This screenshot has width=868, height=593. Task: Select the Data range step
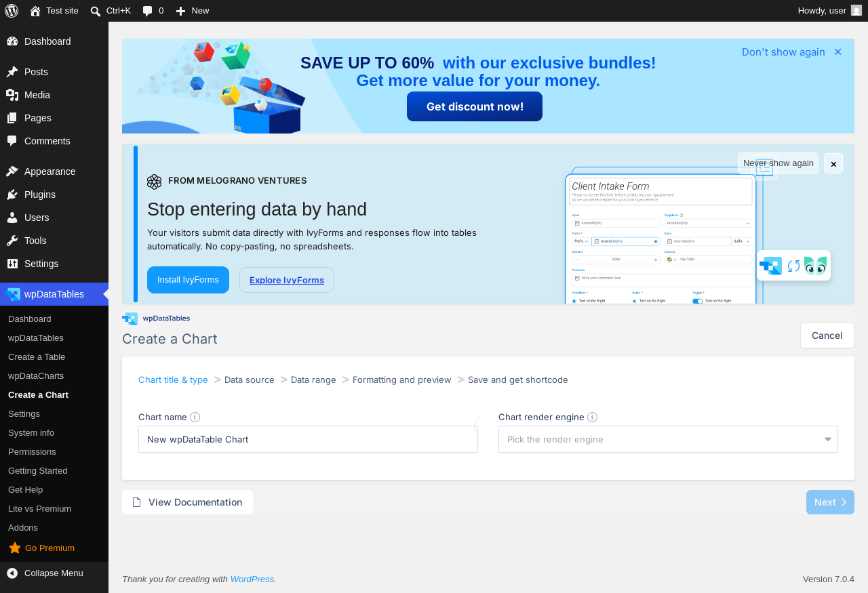click(313, 380)
